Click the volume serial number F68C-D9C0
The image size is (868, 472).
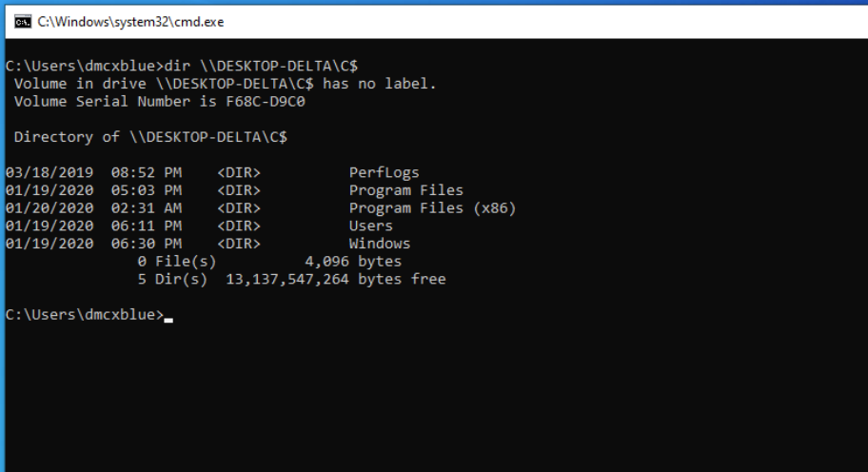click(266, 102)
